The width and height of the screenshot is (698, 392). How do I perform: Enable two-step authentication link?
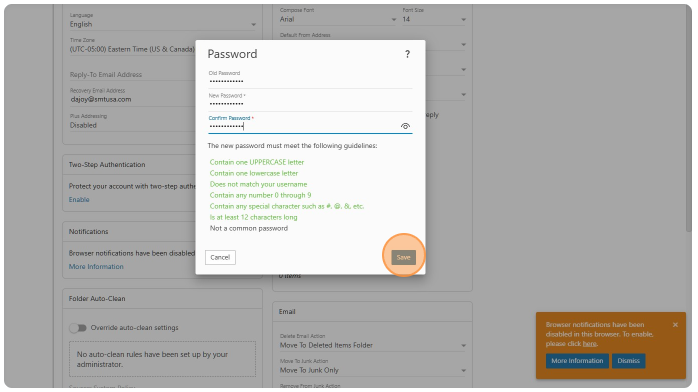[79, 199]
